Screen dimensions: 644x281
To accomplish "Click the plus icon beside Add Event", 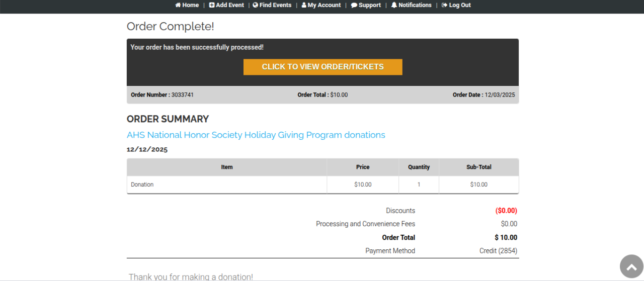I will pyautogui.click(x=212, y=5).
